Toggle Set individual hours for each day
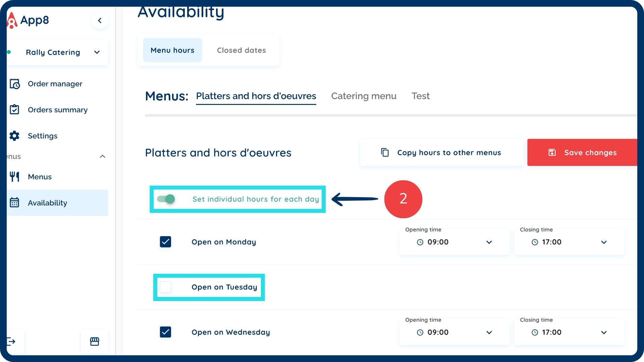The height and width of the screenshot is (362, 644). [166, 199]
